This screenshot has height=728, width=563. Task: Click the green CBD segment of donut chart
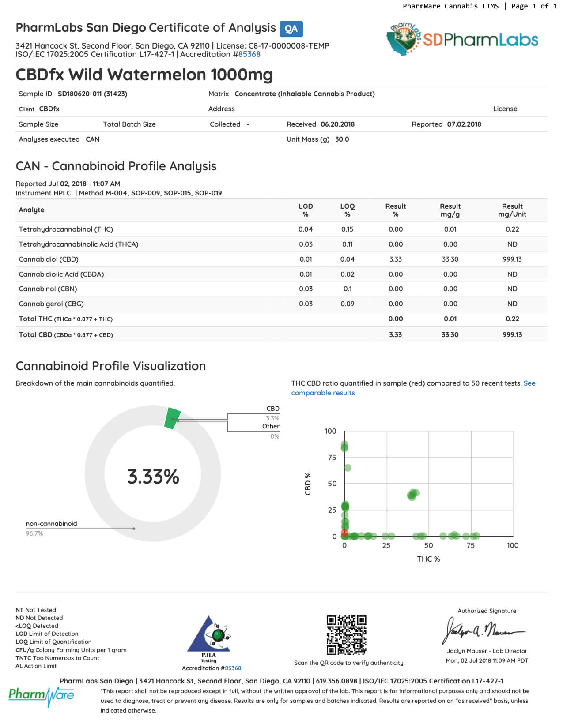[x=172, y=418]
